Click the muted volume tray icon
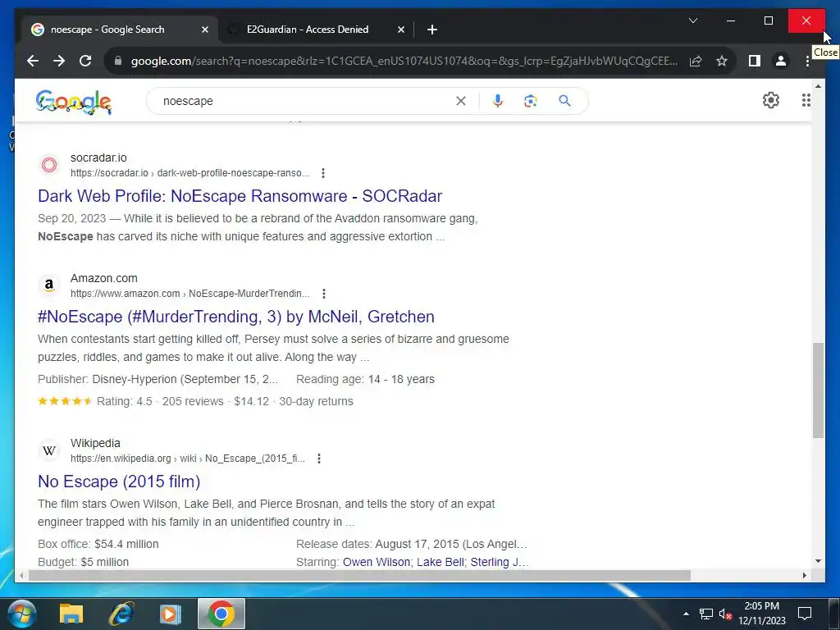Viewport: 840px width, 630px height. click(725, 614)
